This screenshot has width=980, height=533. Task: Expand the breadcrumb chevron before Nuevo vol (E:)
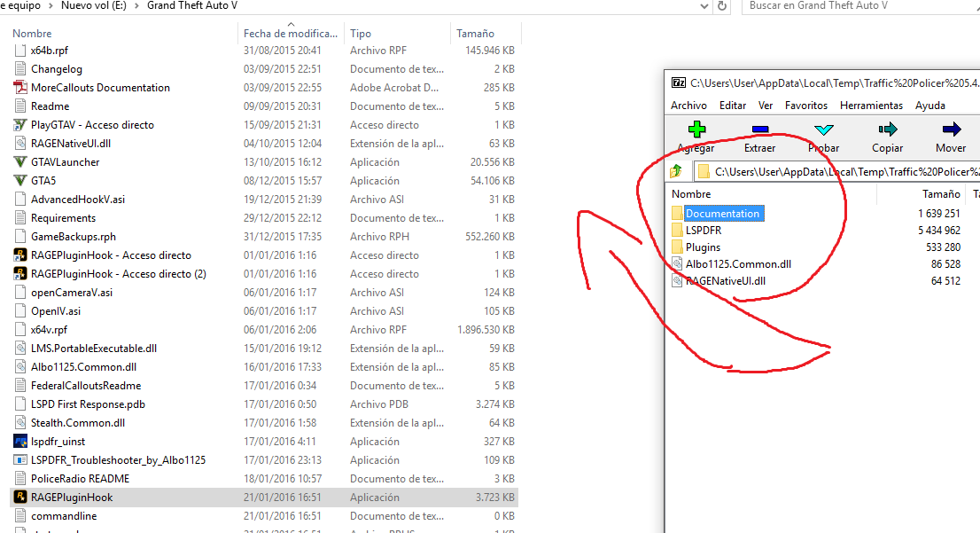(51, 5)
